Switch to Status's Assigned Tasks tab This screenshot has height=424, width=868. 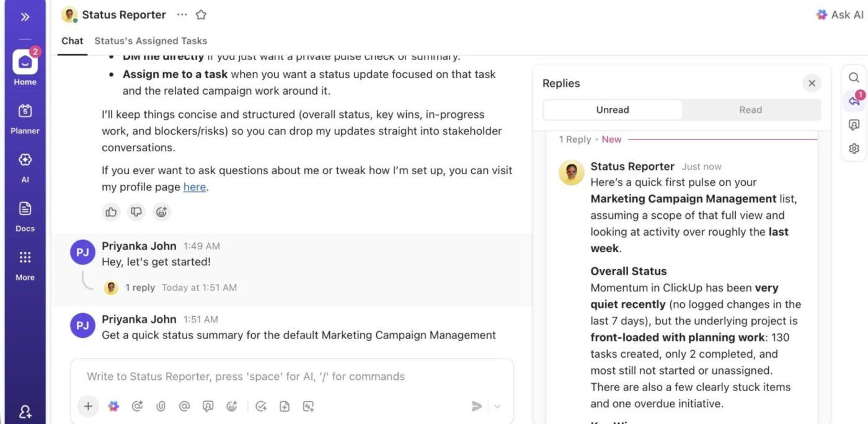coord(151,40)
